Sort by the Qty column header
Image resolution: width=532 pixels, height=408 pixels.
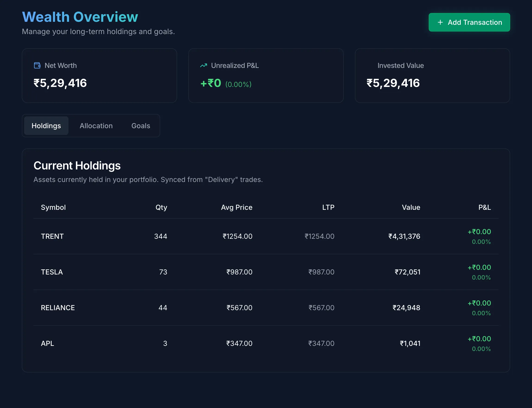161,207
